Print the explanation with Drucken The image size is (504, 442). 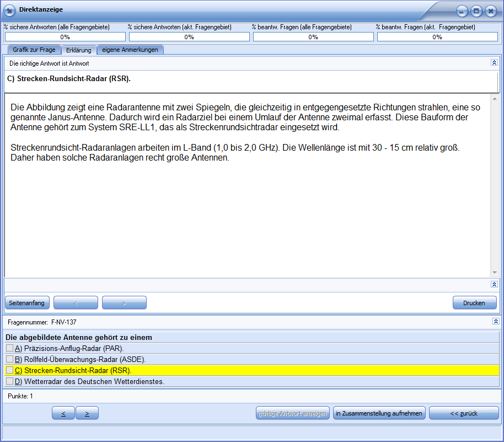pyautogui.click(x=474, y=303)
